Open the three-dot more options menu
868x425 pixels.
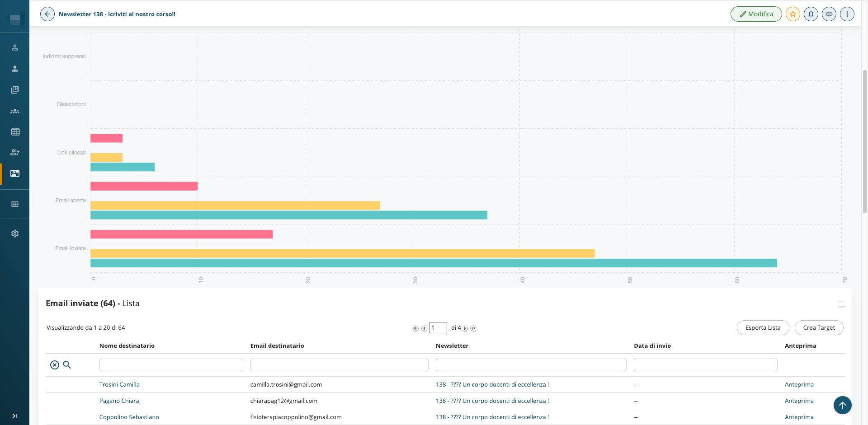[x=847, y=14]
